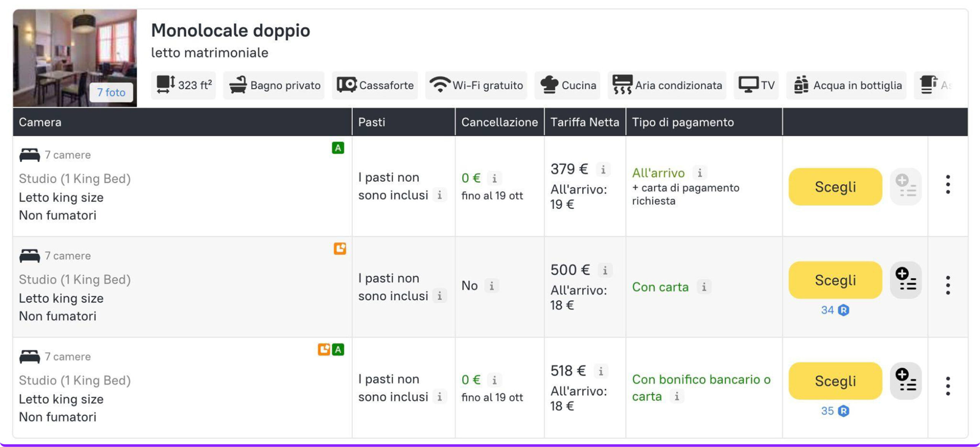The image size is (980, 447).
Task: Click info icon next to 'Con carta'
Action: (704, 287)
